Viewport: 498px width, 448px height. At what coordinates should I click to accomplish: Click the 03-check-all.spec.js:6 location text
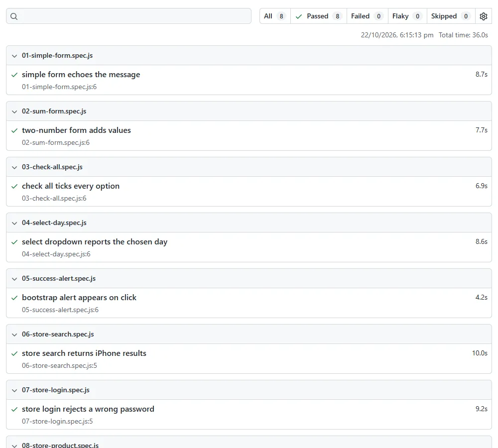(54, 199)
